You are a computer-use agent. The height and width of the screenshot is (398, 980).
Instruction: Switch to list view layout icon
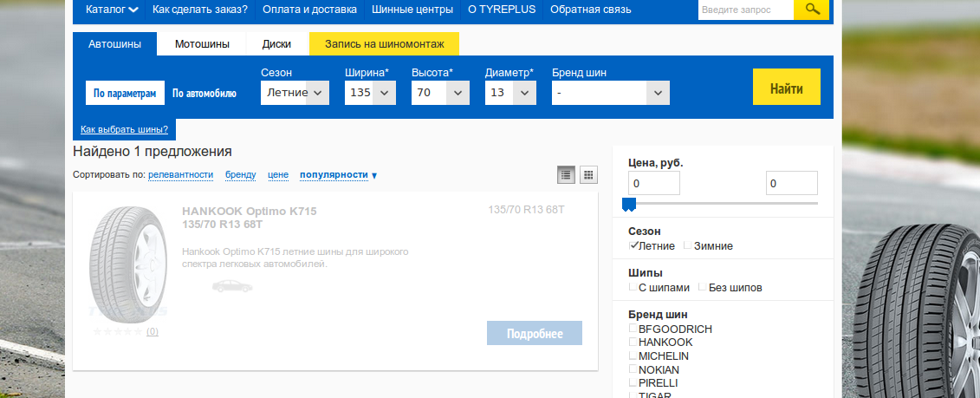coord(566,175)
